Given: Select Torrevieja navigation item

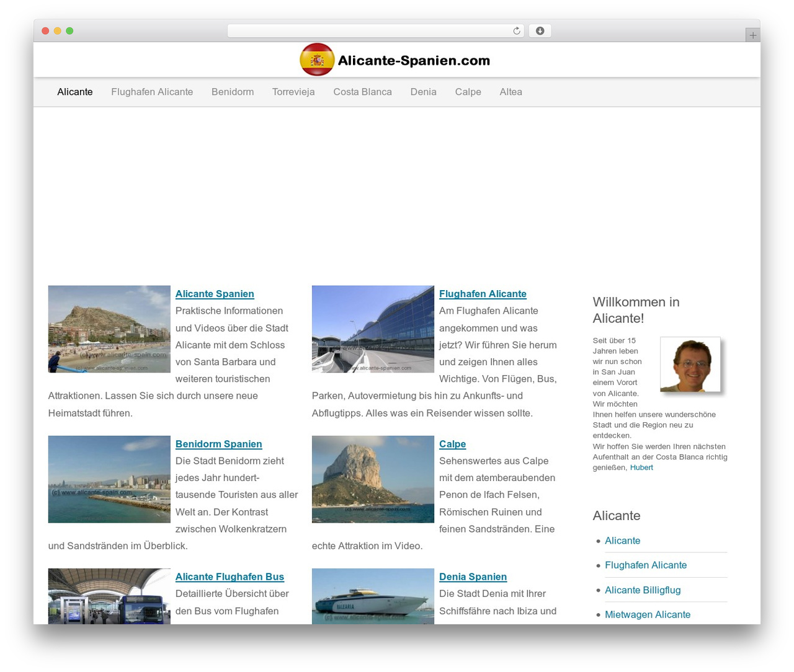Looking at the screenshot, I should (293, 92).
